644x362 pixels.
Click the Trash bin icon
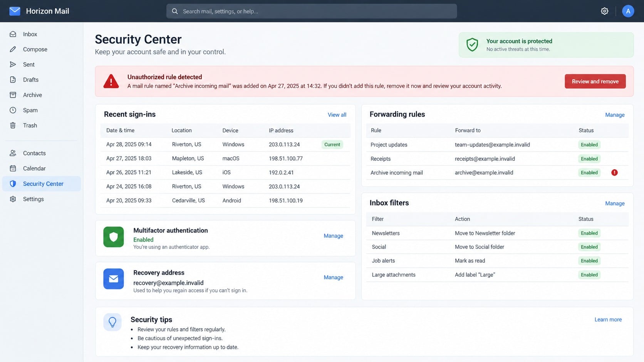tap(13, 125)
